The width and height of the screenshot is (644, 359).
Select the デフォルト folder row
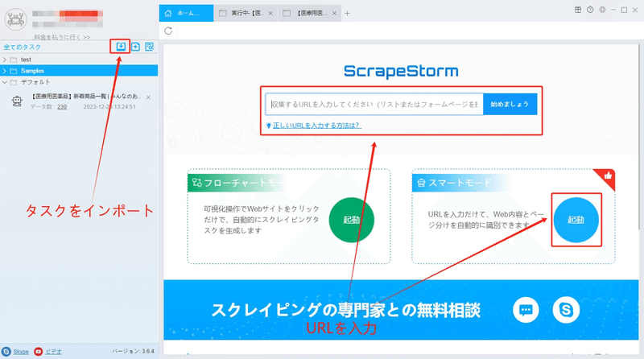point(79,82)
